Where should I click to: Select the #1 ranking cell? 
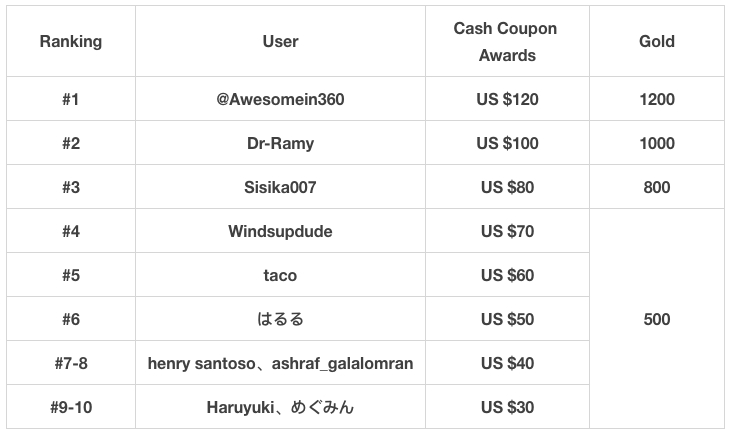pos(71,99)
